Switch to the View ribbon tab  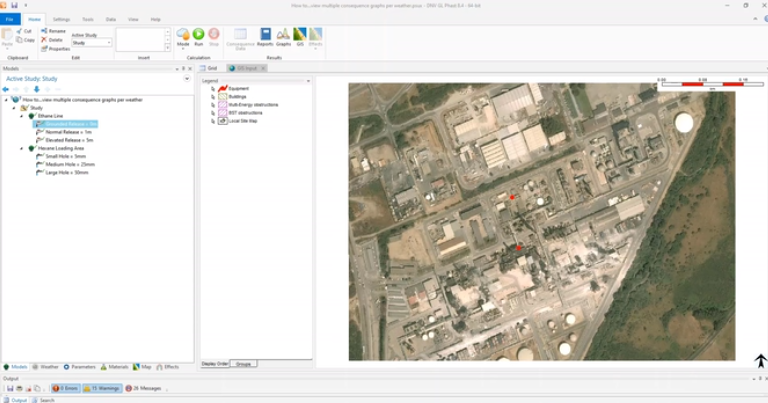coord(133,20)
